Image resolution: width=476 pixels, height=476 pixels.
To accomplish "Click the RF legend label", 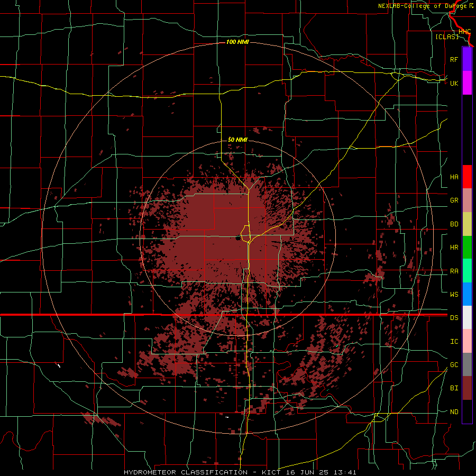I will pyautogui.click(x=454, y=59).
